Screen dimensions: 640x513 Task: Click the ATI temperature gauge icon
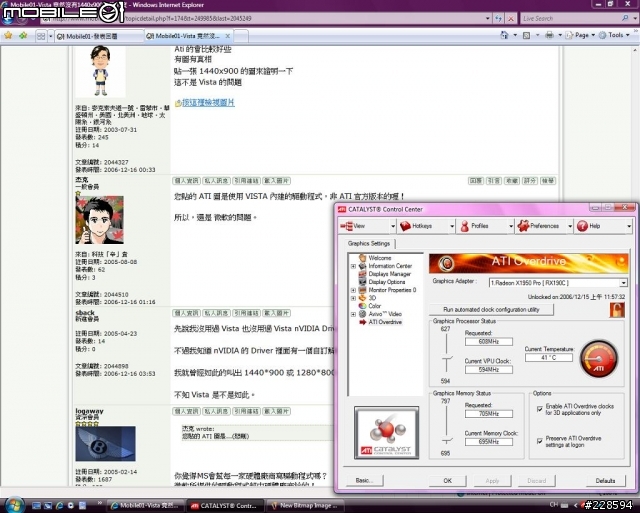click(x=599, y=359)
